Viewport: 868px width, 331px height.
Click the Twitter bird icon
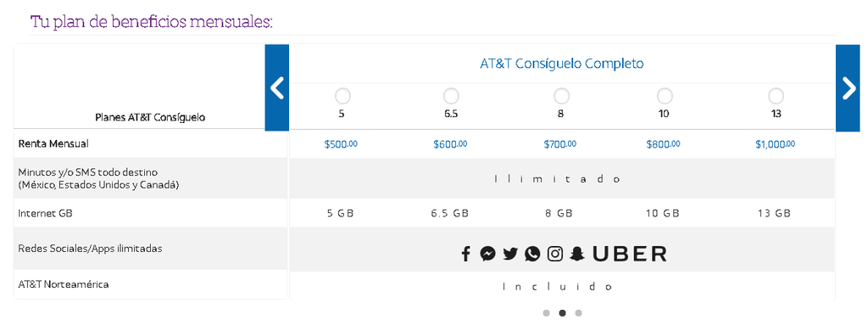509,254
